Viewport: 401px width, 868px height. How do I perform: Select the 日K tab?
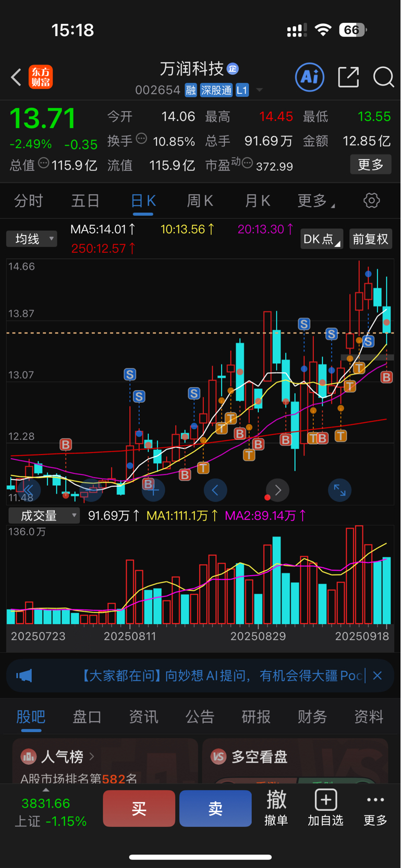click(143, 201)
